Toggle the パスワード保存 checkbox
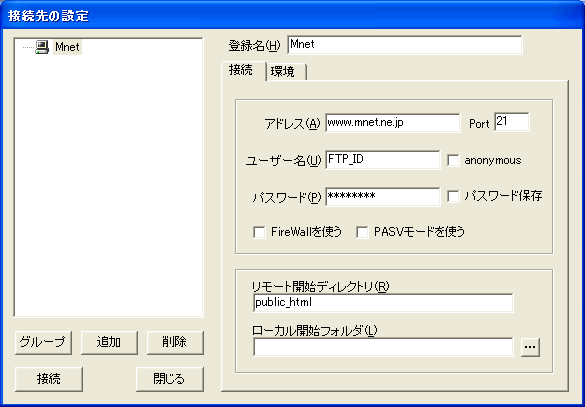The height and width of the screenshot is (407, 585). [x=453, y=196]
